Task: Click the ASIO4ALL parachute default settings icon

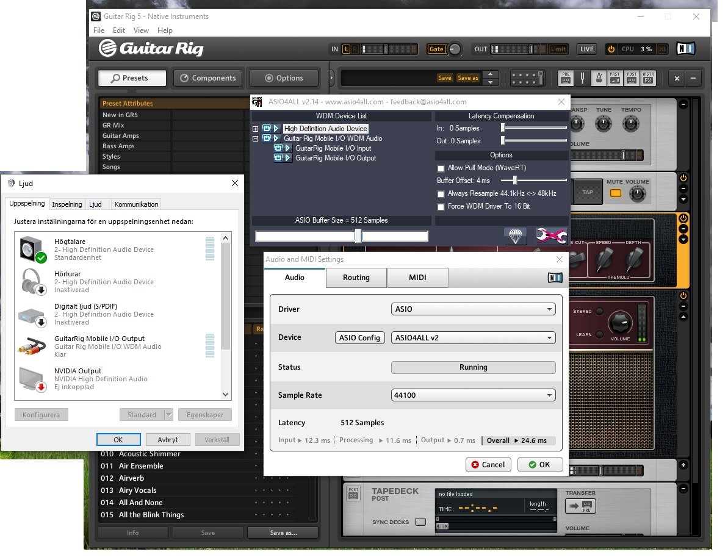Action: [516, 235]
